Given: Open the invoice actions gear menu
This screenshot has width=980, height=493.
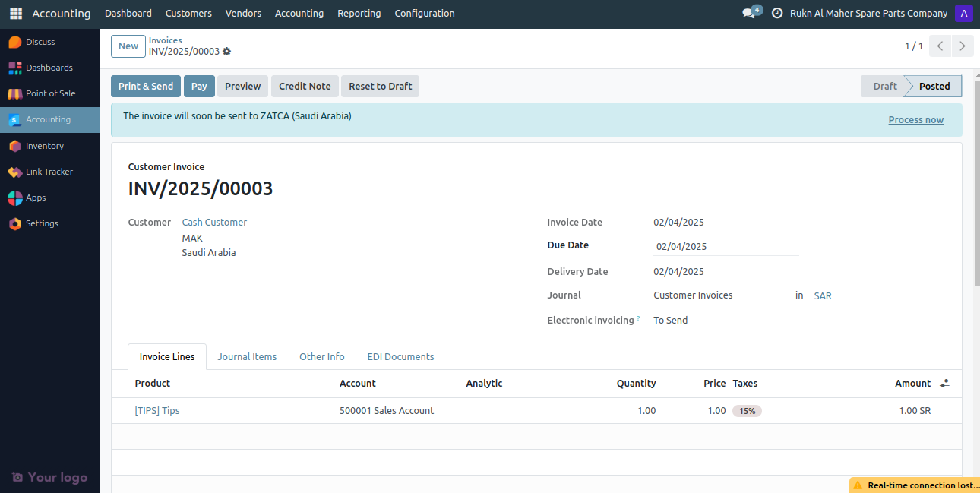Looking at the screenshot, I should tap(226, 51).
